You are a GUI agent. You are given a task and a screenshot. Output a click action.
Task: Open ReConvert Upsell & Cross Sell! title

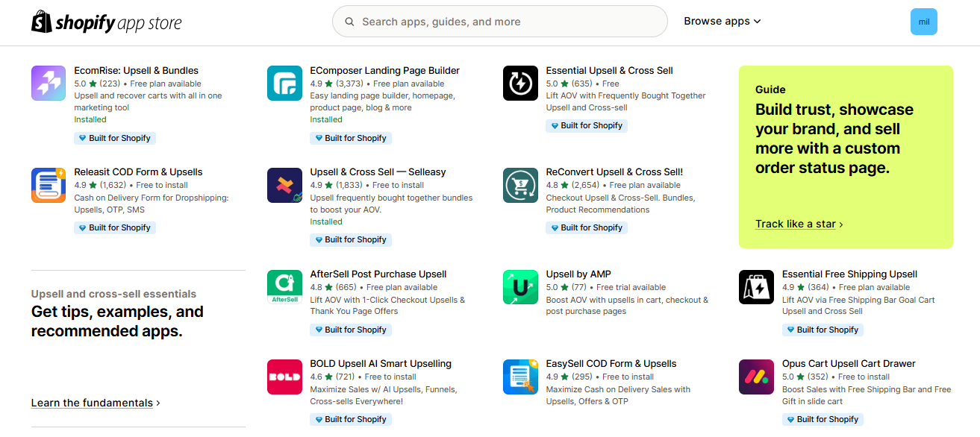coord(614,172)
